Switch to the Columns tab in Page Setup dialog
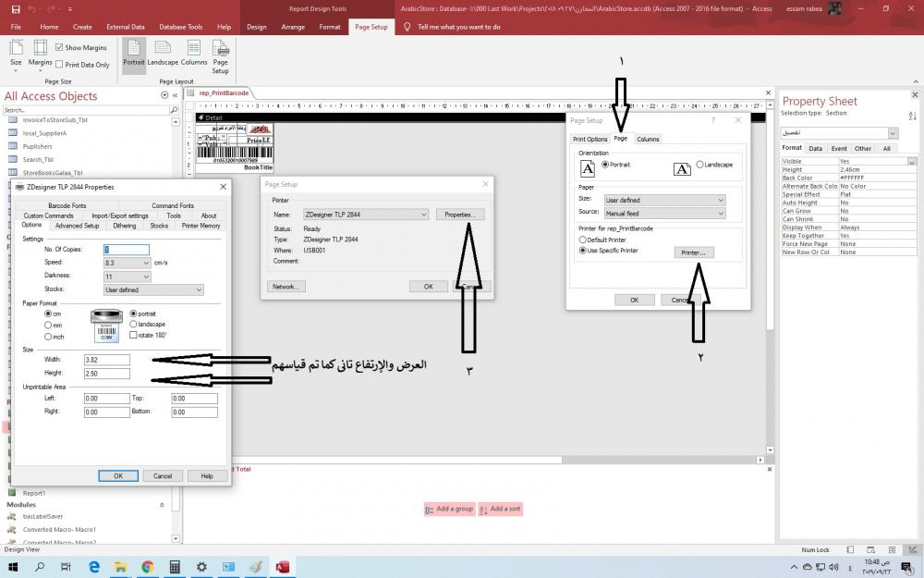 click(x=648, y=140)
